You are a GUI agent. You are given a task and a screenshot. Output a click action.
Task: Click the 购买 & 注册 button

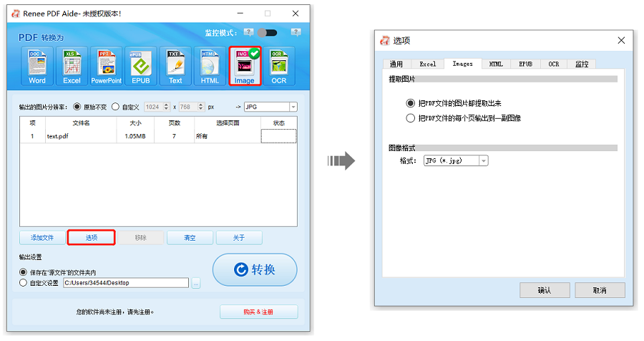pos(259,312)
